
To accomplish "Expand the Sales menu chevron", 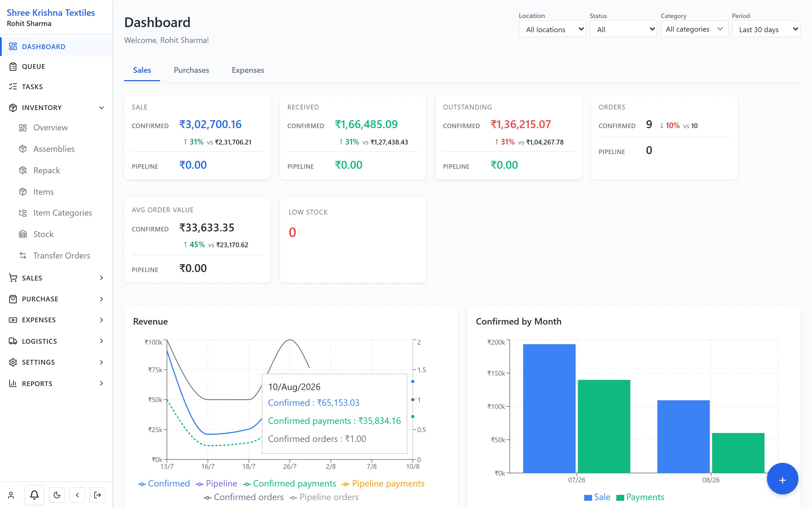I will click(x=101, y=278).
